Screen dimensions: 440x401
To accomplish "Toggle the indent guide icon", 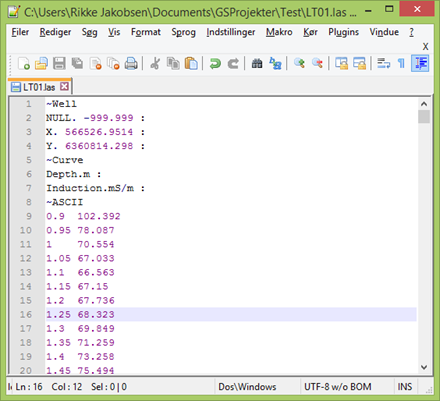I will (x=420, y=63).
